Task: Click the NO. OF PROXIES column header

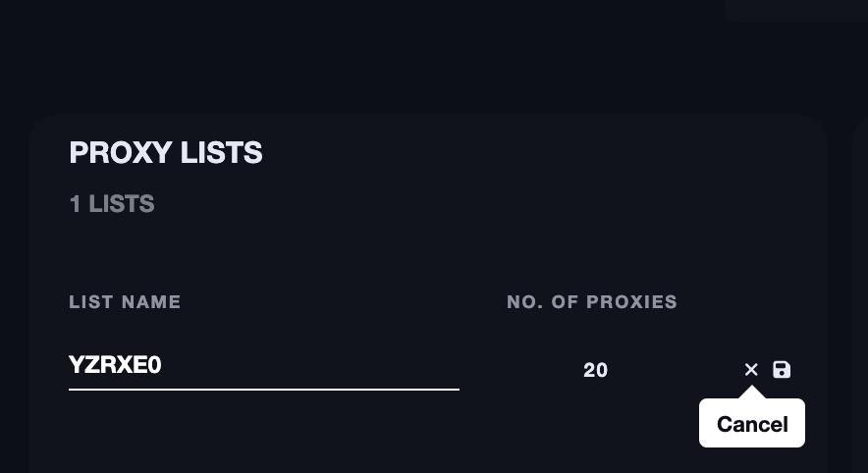Action: pos(592,302)
